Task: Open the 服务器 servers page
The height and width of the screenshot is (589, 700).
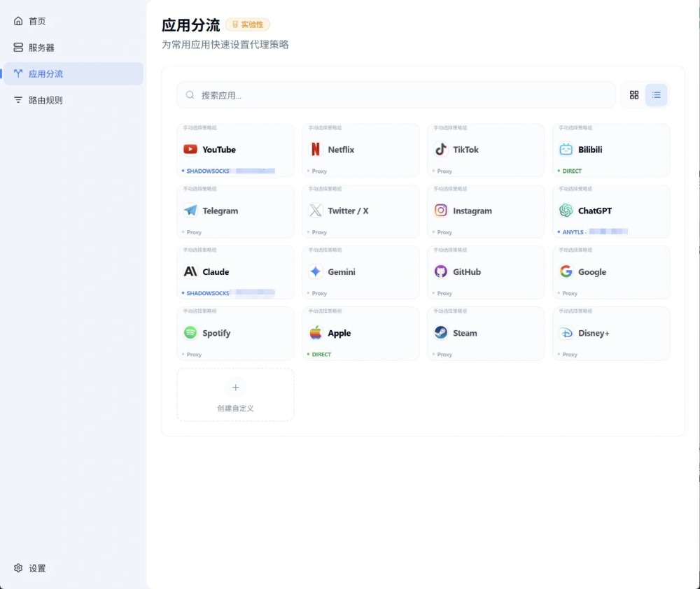Action: 41,48
